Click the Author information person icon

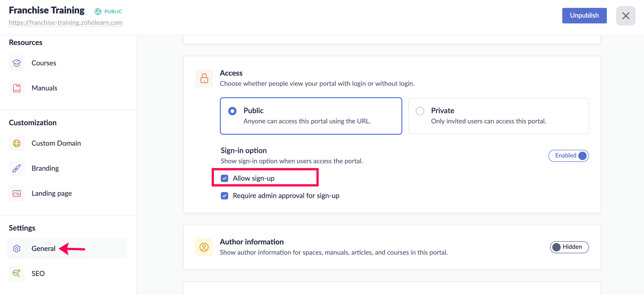(204, 247)
